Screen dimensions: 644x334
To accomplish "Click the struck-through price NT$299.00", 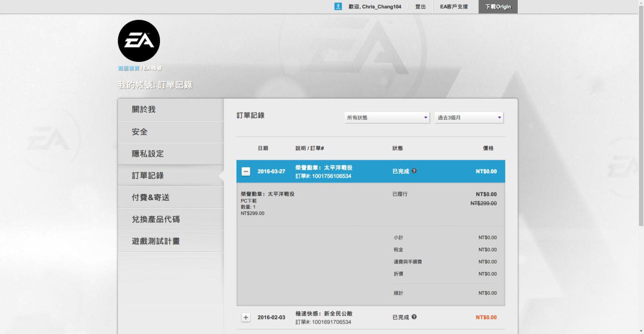I will (x=484, y=203).
